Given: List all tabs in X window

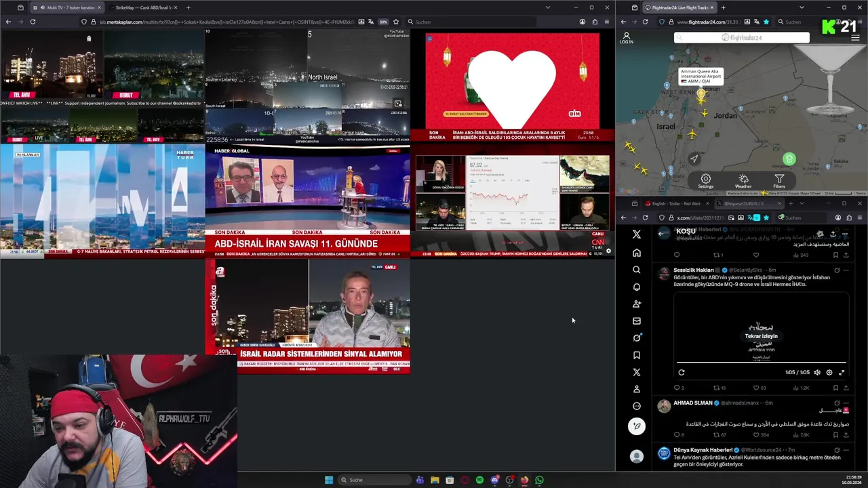Looking at the screenshot, I should [802, 203].
